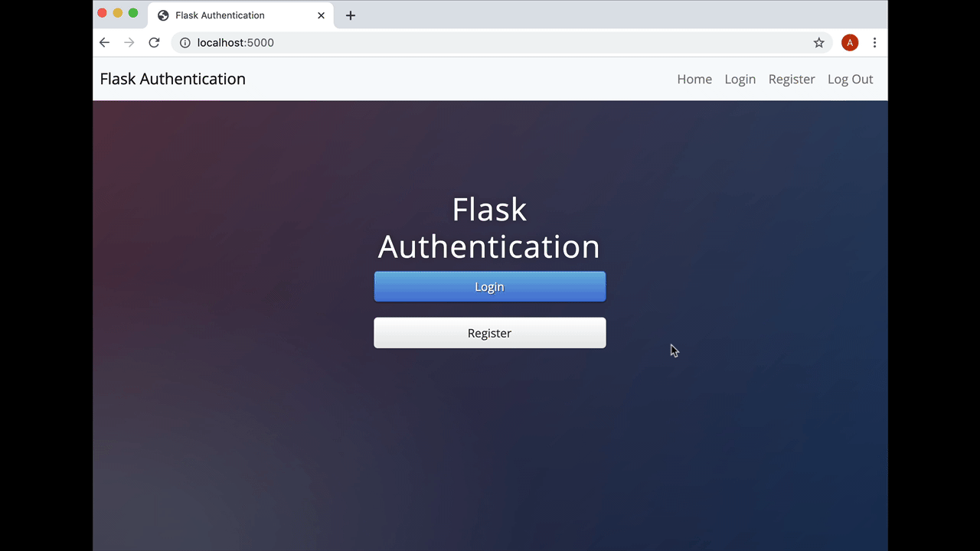
Task: Open the Chrome profile avatar
Action: 850,43
